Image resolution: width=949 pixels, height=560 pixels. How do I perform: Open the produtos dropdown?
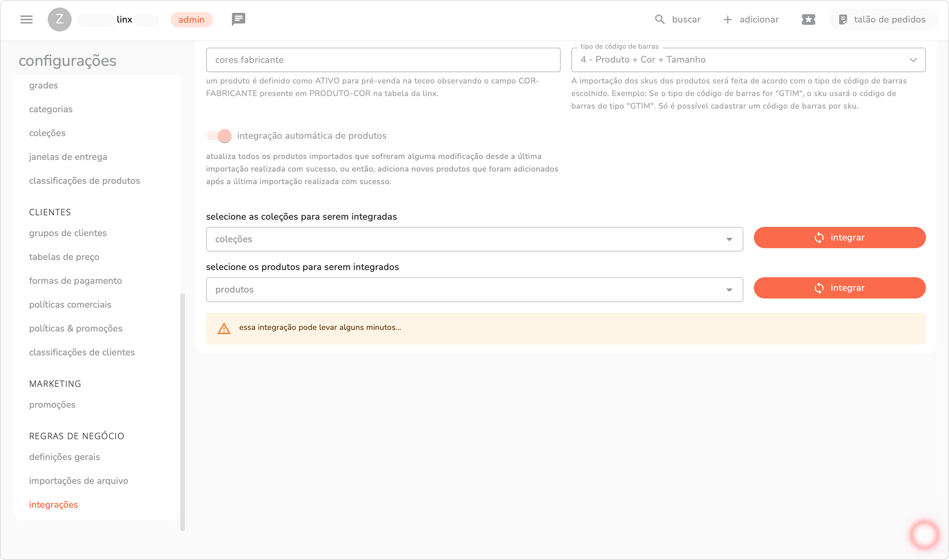click(x=474, y=289)
